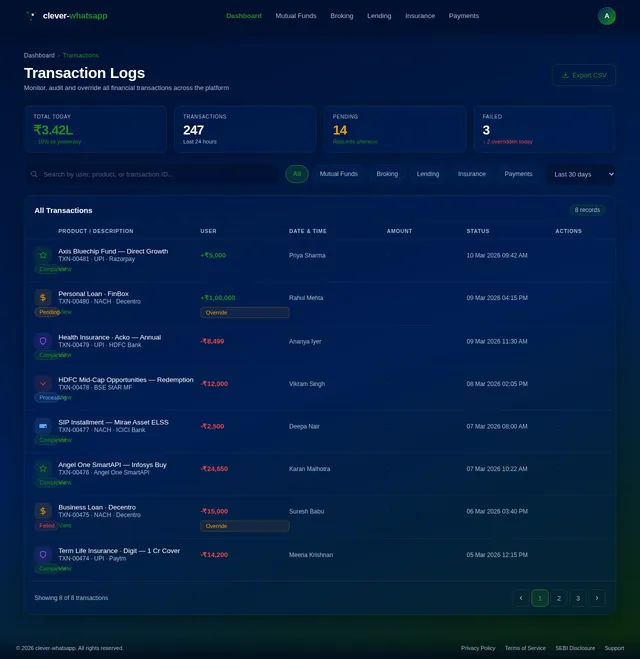
Task: Go to previous page using left chevron
Action: (521, 598)
